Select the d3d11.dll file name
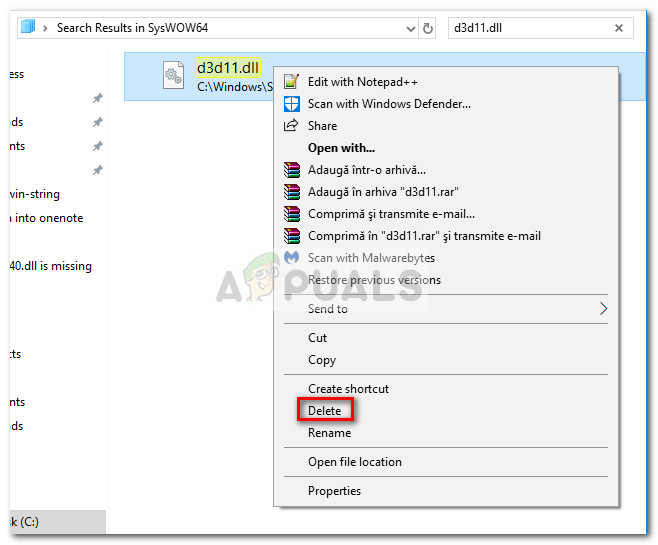 point(228,68)
